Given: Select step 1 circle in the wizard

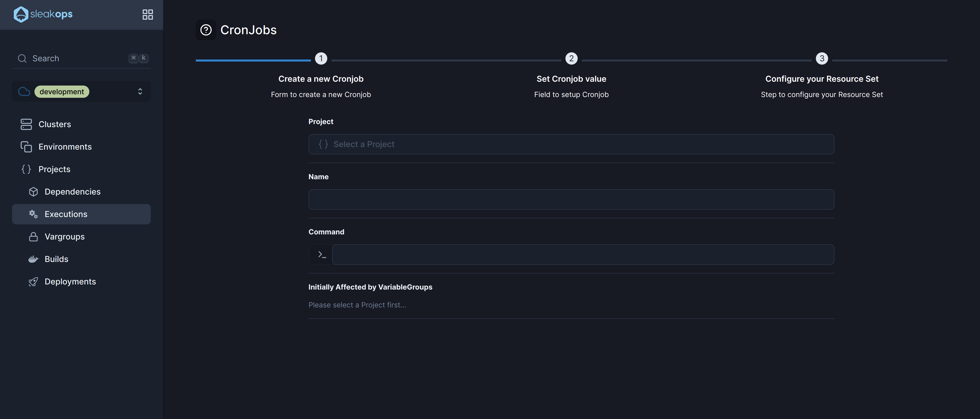Looking at the screenshot, I should pos(321,59).
